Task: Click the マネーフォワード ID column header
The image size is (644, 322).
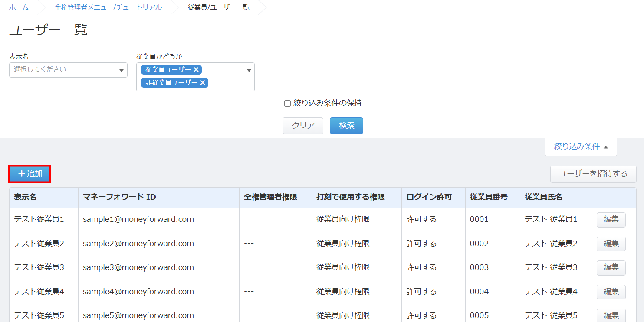Action: click(x=119, y=197)
